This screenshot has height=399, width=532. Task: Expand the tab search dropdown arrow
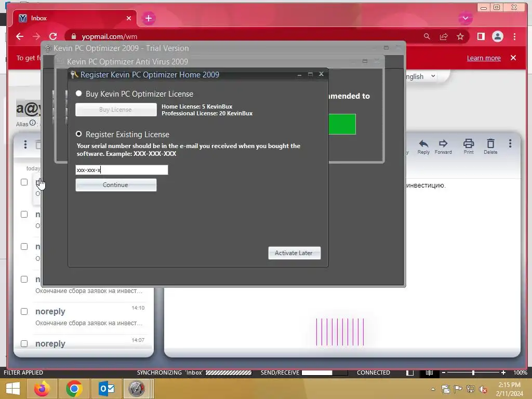465,18
